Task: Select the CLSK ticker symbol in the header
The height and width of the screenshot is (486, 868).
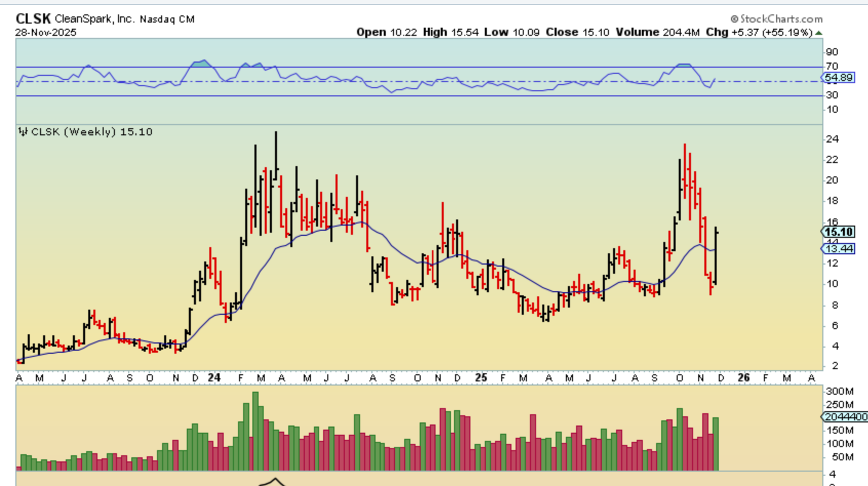Action: pos(33,19)
